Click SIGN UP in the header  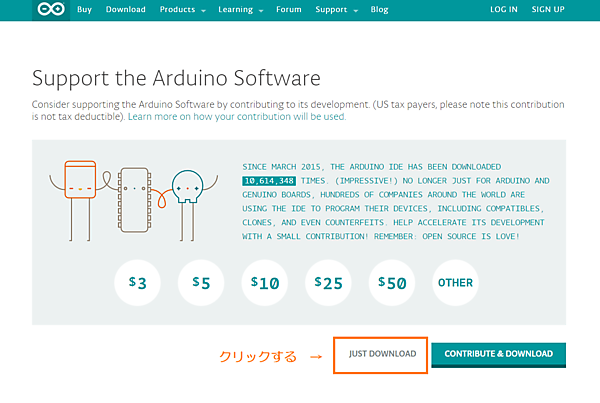tap(548, 10)
